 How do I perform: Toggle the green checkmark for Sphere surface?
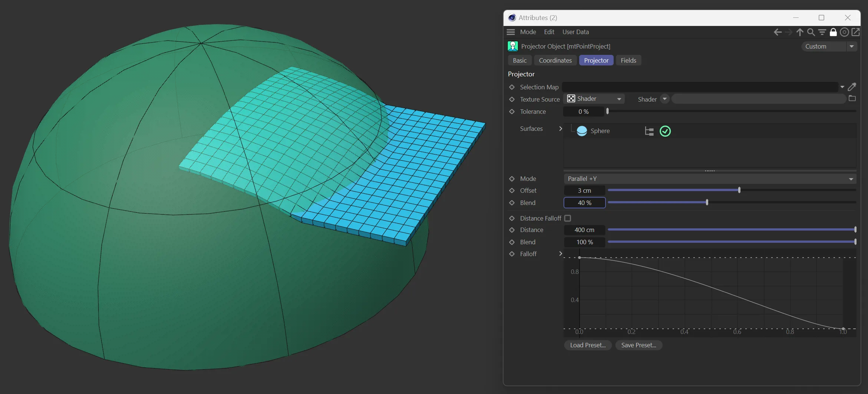click(x=665, y=131)
